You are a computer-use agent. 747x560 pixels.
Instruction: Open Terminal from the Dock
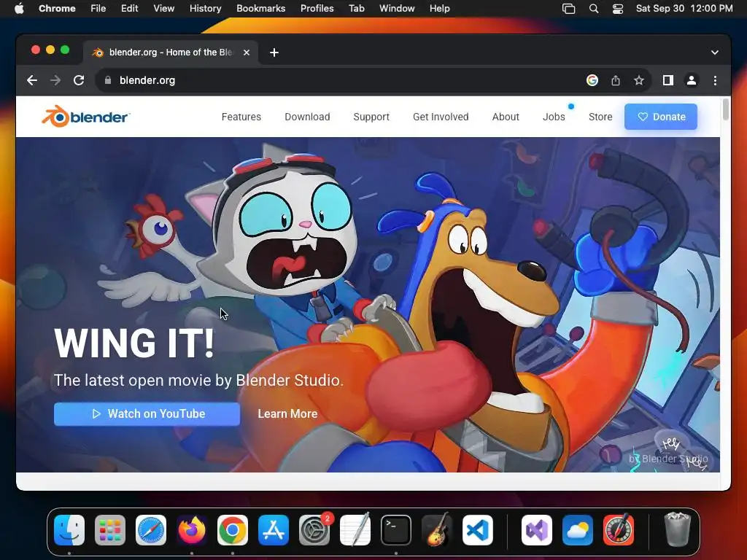coord(396,530)
